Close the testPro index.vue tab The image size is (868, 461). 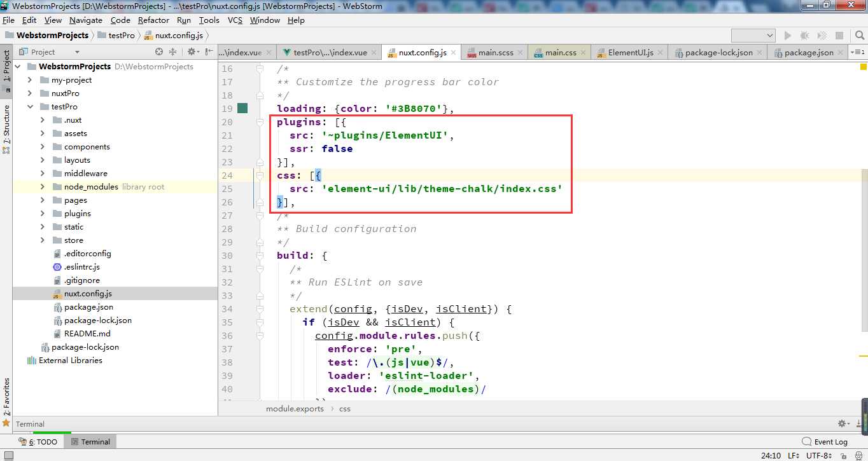pos(374,53)
